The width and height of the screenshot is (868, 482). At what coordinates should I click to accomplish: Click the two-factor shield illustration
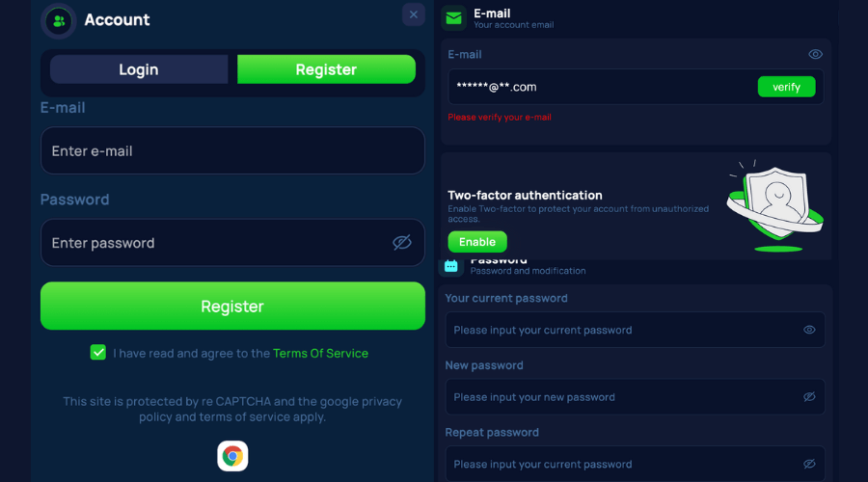pos(775,205)
